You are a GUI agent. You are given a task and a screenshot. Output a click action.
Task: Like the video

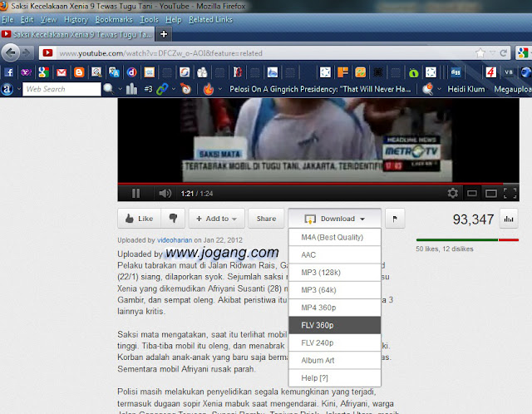(x=140, y=219)
